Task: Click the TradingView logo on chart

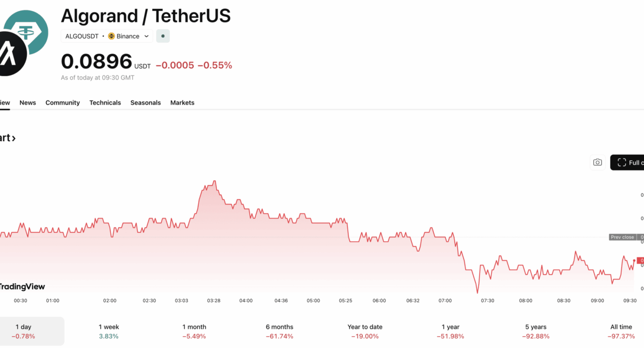Action: pyautogui.click(x=22, y=286)
